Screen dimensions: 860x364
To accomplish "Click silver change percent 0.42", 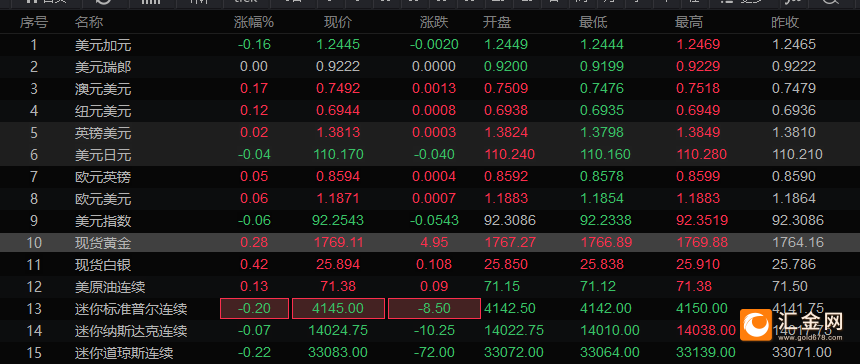I will point(254,265).
